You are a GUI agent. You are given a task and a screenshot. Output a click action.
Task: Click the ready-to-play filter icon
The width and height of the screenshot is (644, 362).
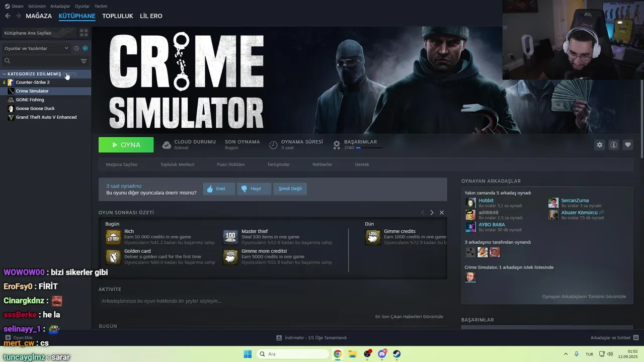(x=85, y=48)
